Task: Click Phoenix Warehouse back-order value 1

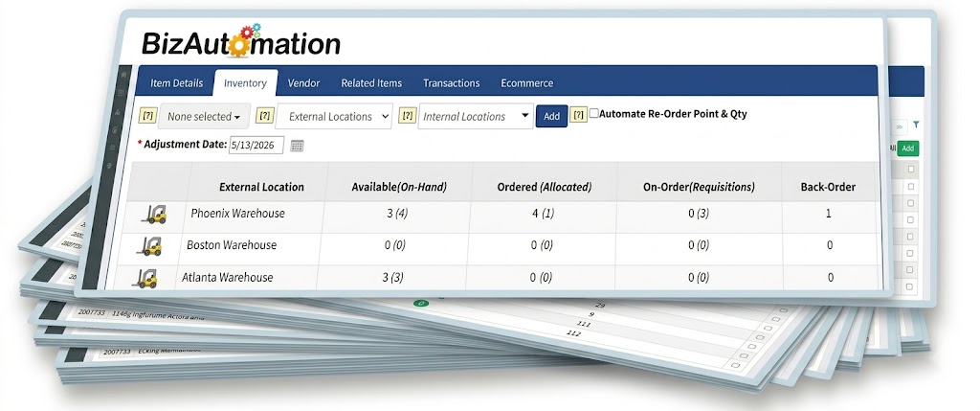Action: coord(828,214)
